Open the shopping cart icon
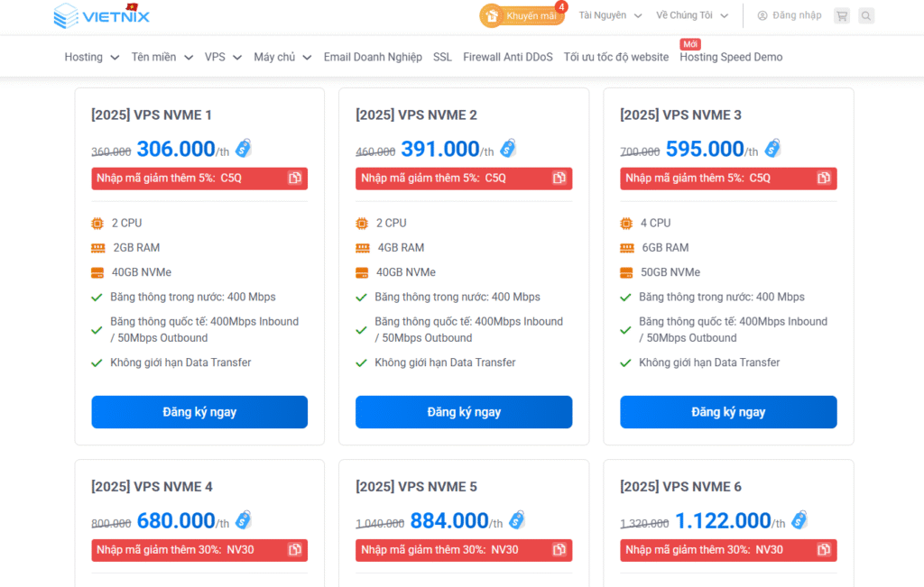 pyautogui.click(x=841, y=15)
